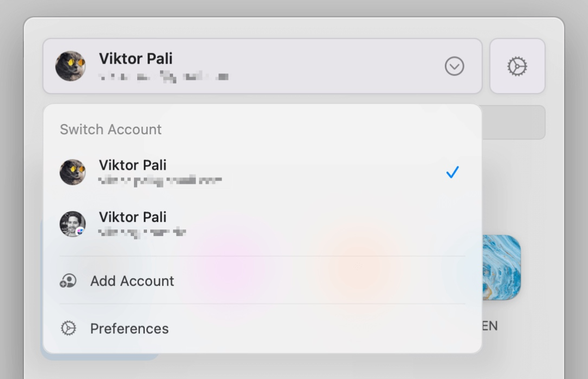The image size is (588, 379).
Task: Click the gray field behind the account menu
Action: point(513,122)
